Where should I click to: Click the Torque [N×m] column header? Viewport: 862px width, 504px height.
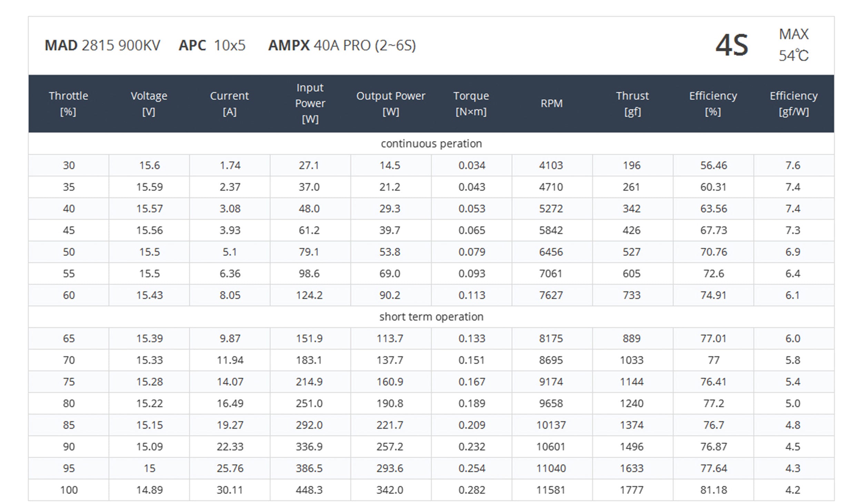point(471,103)
